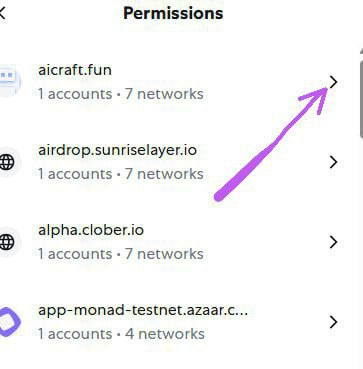Click the vertical scrollbar thumb
This screenshot has width=363, height=369.
(361, 97)
